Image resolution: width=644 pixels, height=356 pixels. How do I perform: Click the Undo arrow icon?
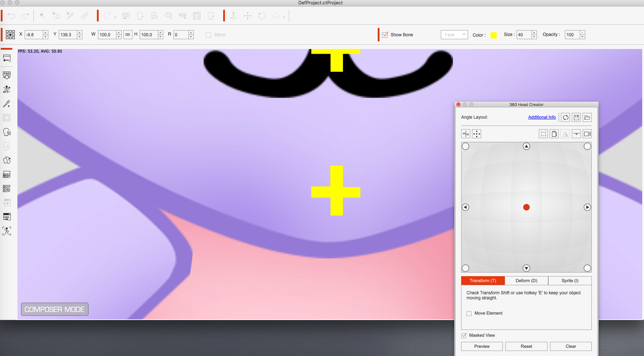click(11, 16)
